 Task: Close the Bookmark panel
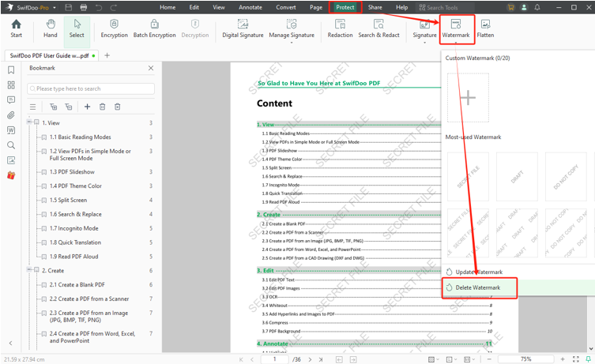[151, 68]
